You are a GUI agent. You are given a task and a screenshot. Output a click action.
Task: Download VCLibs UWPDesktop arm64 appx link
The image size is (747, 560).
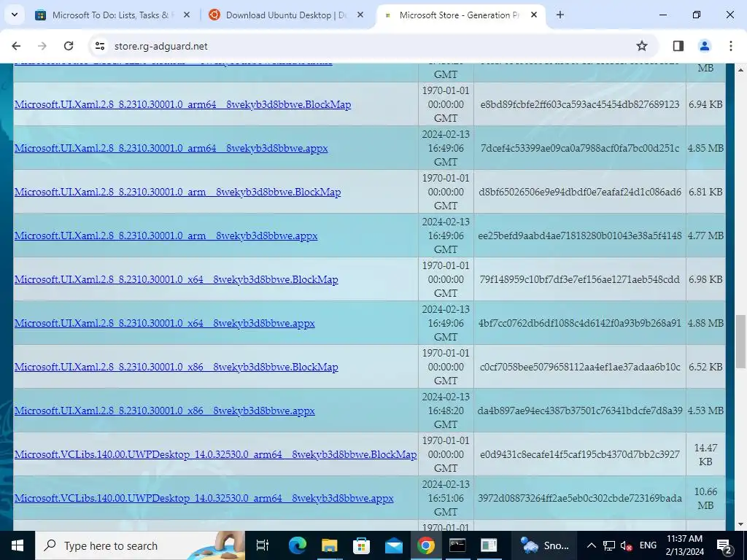[x=204, y=499]
